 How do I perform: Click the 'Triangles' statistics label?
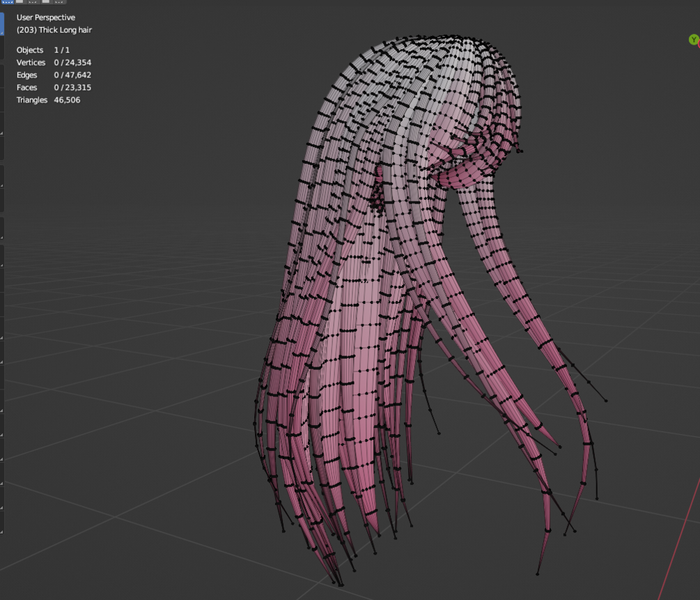32,100
